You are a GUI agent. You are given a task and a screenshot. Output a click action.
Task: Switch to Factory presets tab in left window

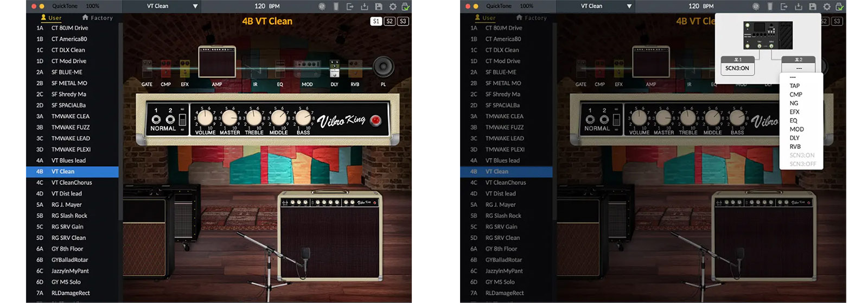tap(98, 18)
